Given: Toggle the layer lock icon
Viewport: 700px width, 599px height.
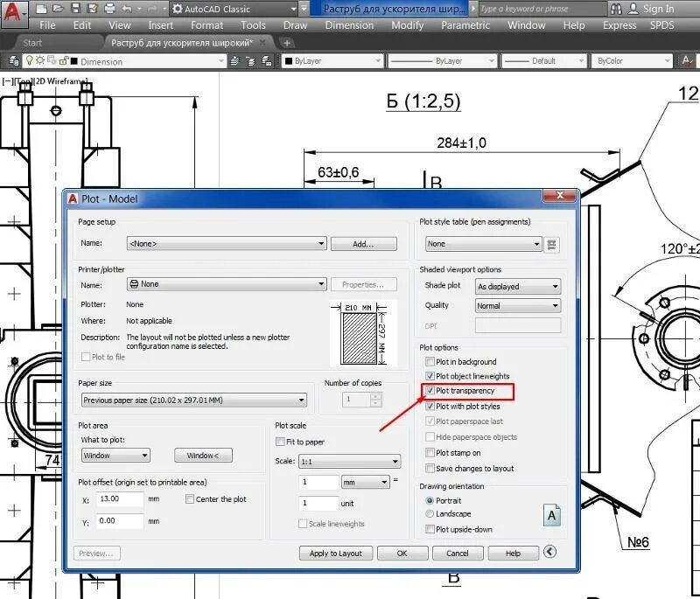Looking at the screenshot, I should click(63, 60).
